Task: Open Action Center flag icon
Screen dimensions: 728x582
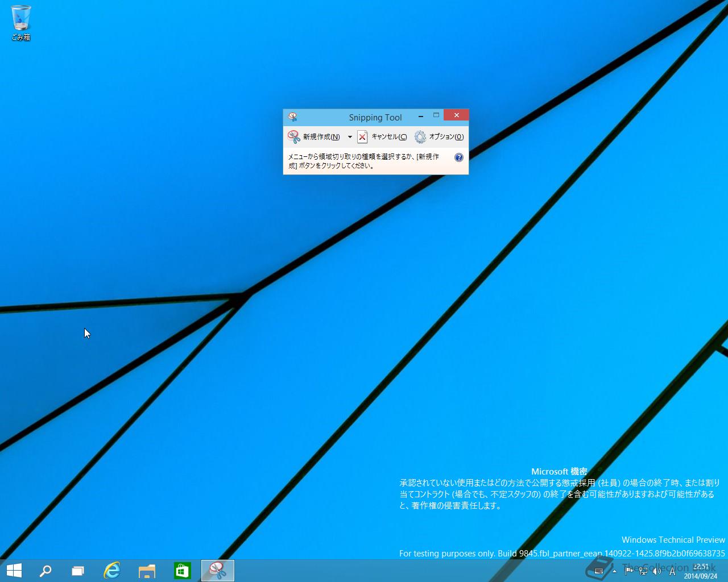Action: (x=628, y=571)
